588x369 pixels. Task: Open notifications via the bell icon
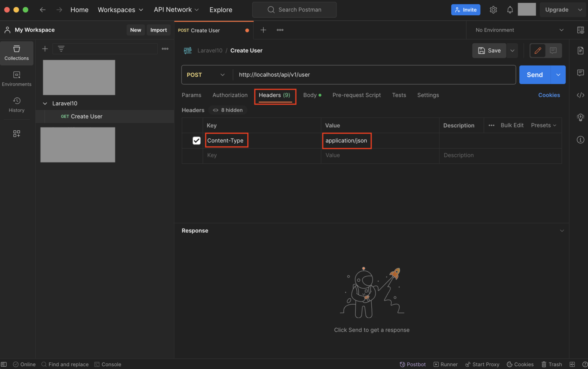coord(510,10)
